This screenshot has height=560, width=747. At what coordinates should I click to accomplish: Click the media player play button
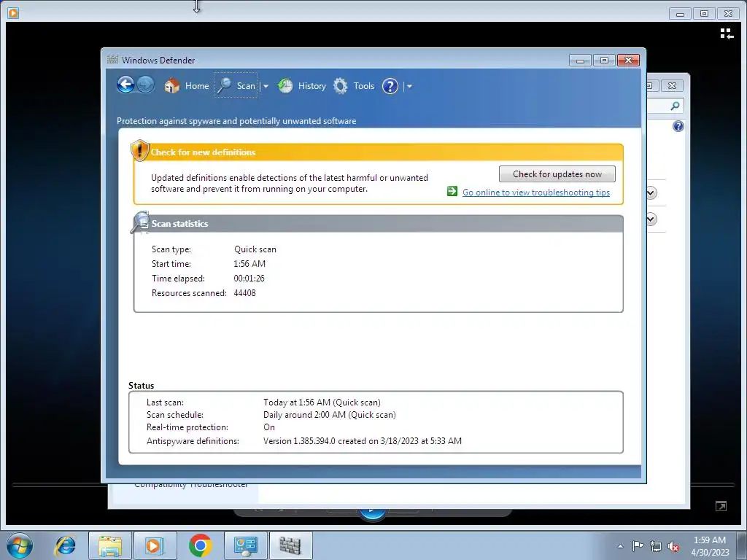[x=372, y=513]
